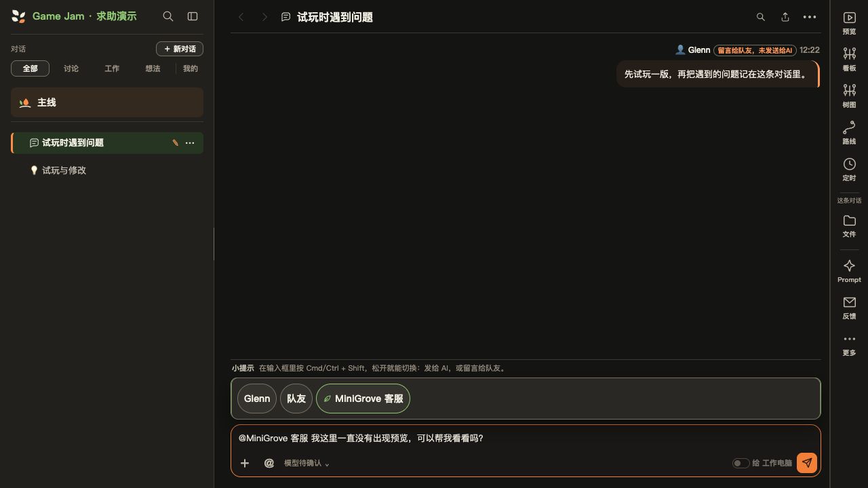Screen dimensions: 868x488
Task: Toggle the 给 工作电脑 switch
Action: coord(741,463)
